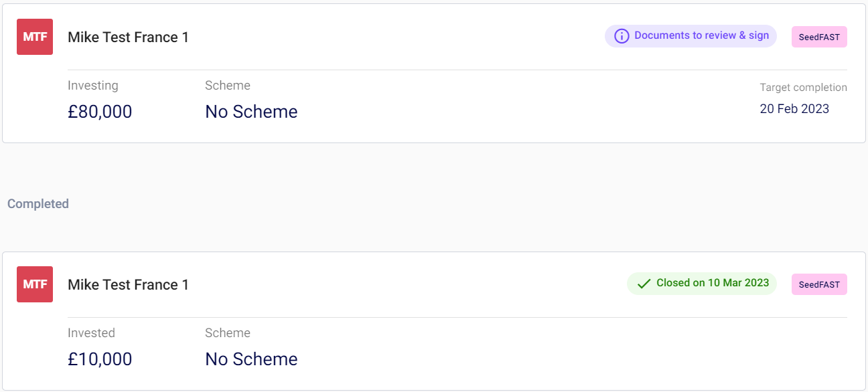Click the green checkmark icon beside Closed on
Screen dimensions: 868x392
tap(644, 284)
